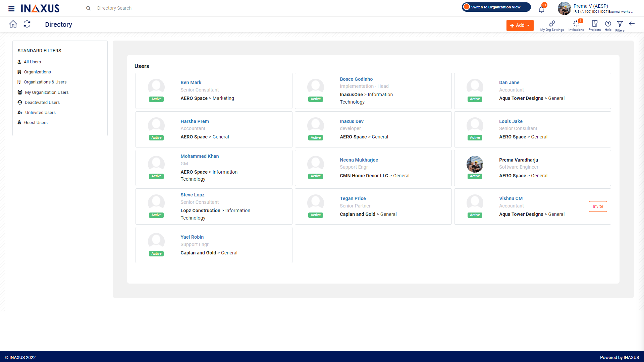Click the Invite button for Vishnu CM

[x=598, y=206]
